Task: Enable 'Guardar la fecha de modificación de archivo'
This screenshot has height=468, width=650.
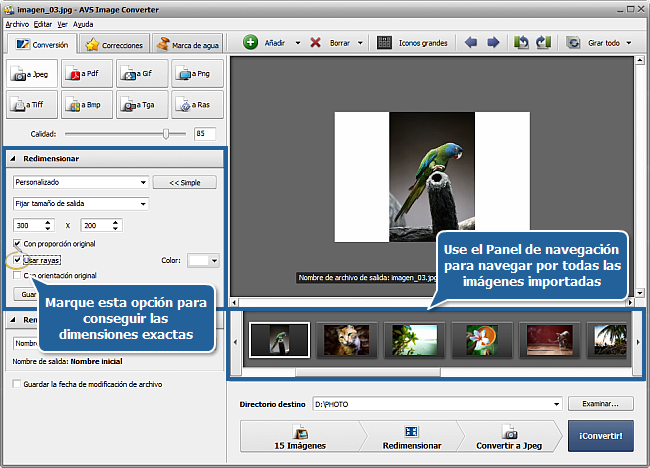Action: pos(15,384)
